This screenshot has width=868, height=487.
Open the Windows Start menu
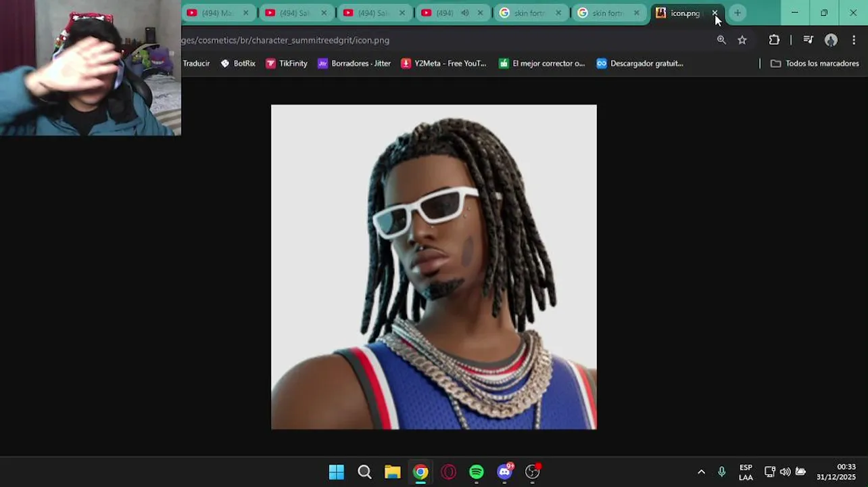point(336,472)
